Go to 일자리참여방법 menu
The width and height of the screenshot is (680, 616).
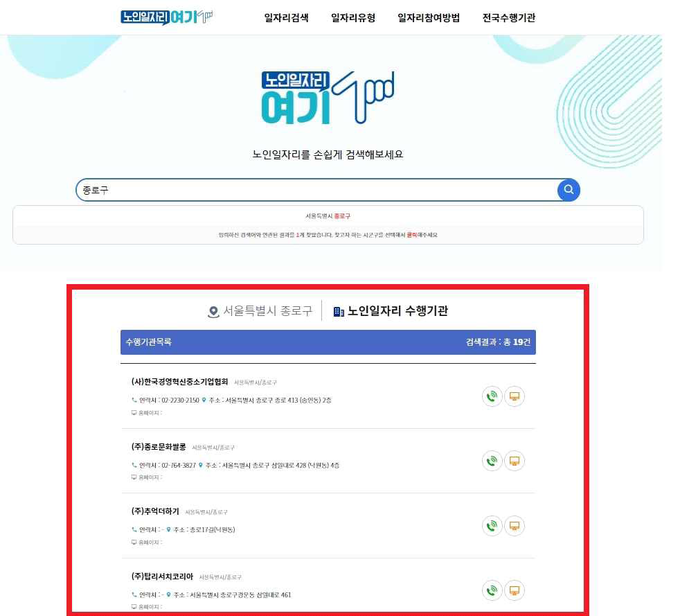pos(428,18)
